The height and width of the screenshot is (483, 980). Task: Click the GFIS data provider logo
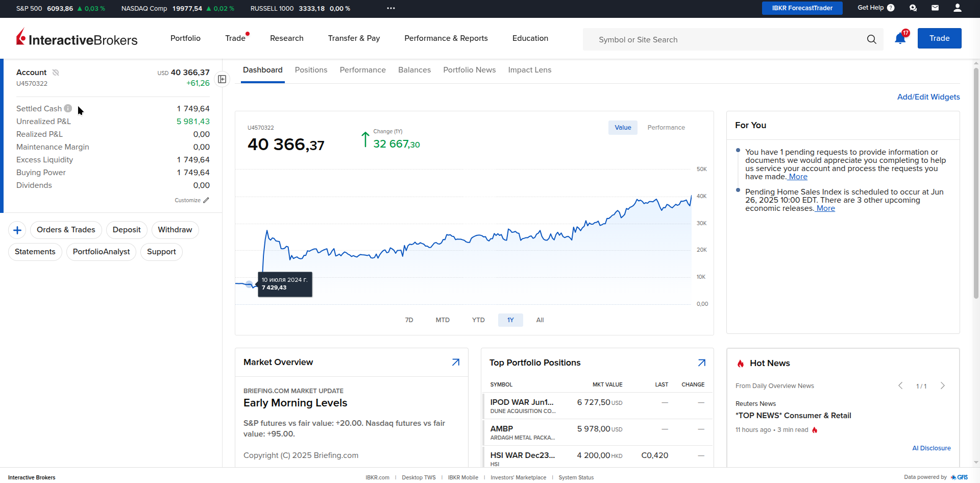coord(959,477)
